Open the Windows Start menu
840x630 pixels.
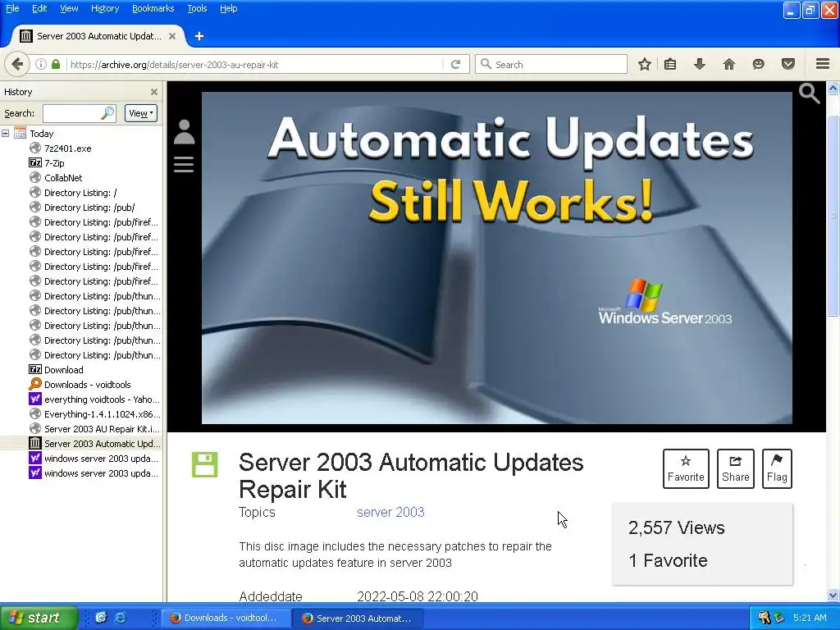click(39, 618)
